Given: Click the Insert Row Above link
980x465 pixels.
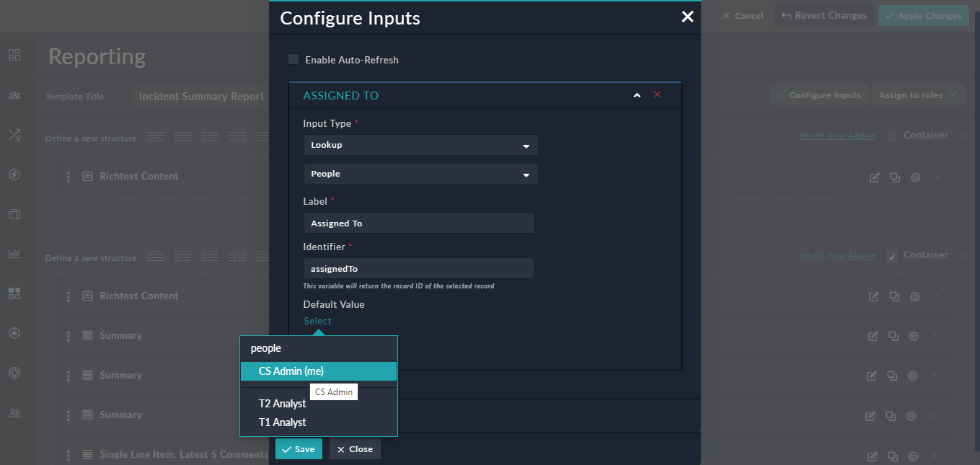Looking at the screenshot, I should point(837,135).
